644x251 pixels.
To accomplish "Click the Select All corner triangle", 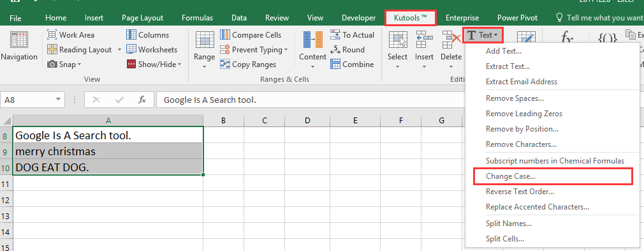I will pos(6,121).
